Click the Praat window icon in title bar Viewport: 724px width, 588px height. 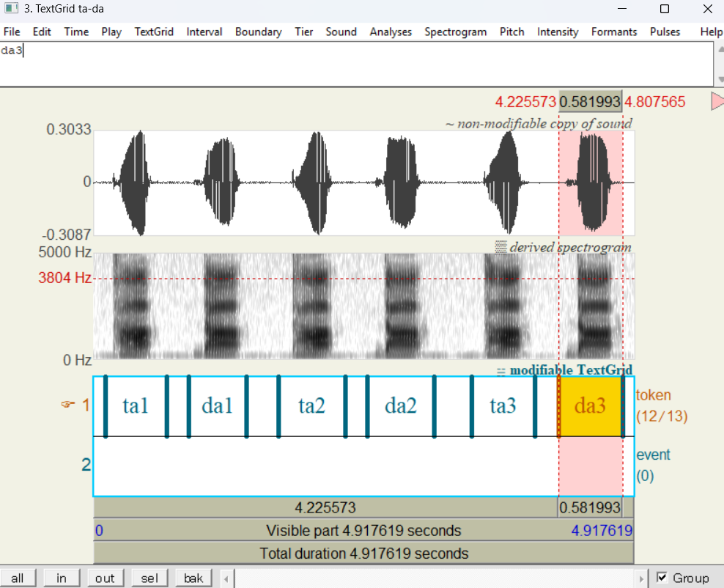coord(12,8)
